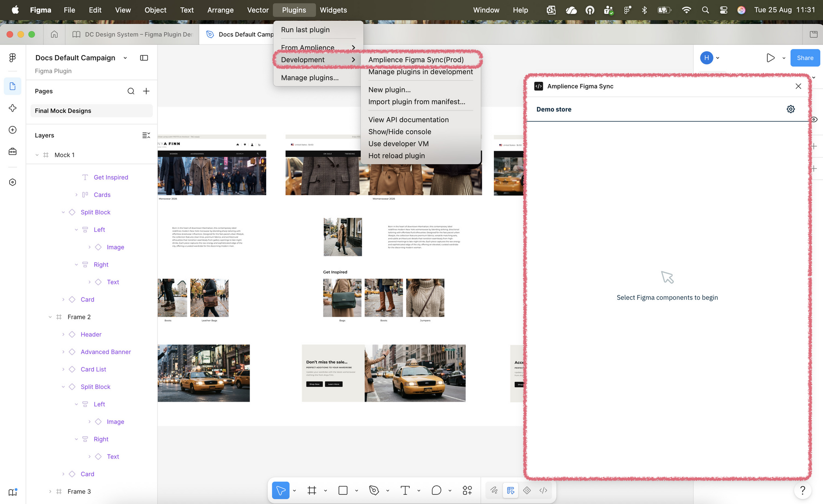Select the Card List layer
823x504 pixels.
[93, 369]
